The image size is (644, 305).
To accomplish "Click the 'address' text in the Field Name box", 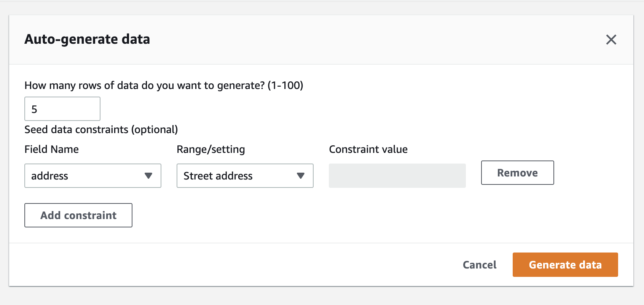I will 49,176.
